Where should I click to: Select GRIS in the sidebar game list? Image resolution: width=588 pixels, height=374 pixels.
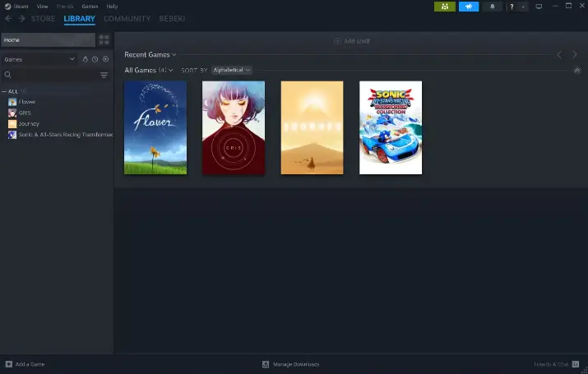coord(25,113)
